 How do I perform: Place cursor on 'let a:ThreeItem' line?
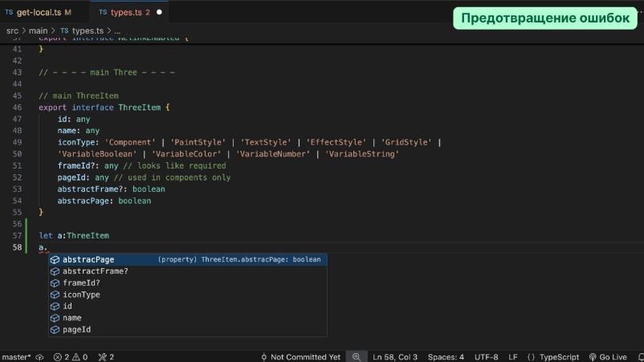tap(74, 236)
